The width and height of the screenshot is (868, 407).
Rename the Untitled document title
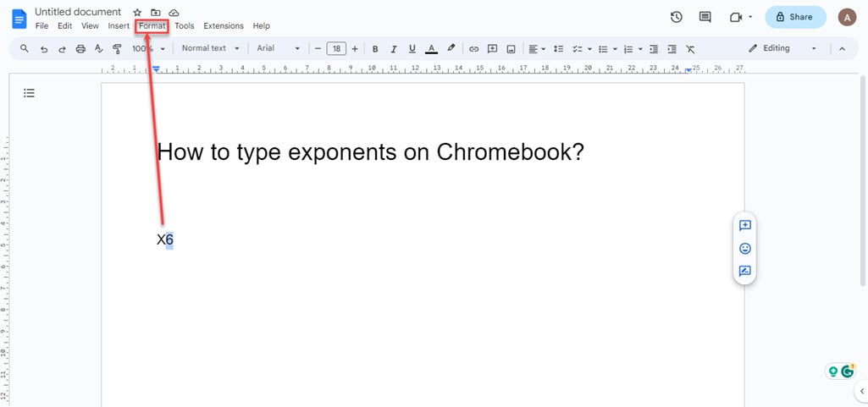78,12
